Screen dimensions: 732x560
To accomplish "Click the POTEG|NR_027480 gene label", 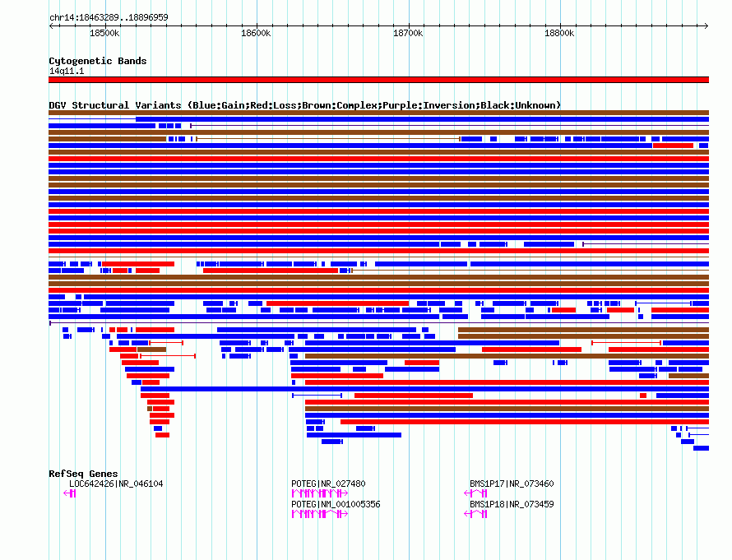I will pos(328,484).
